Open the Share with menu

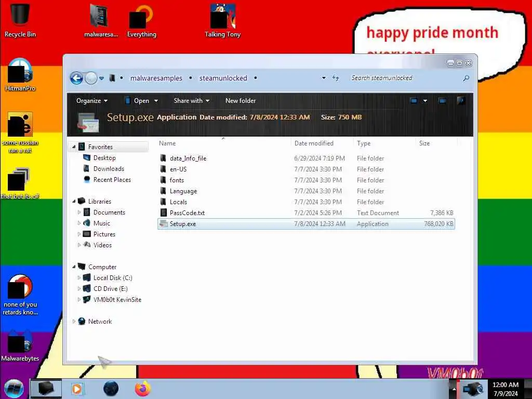[x=191, y=101]
